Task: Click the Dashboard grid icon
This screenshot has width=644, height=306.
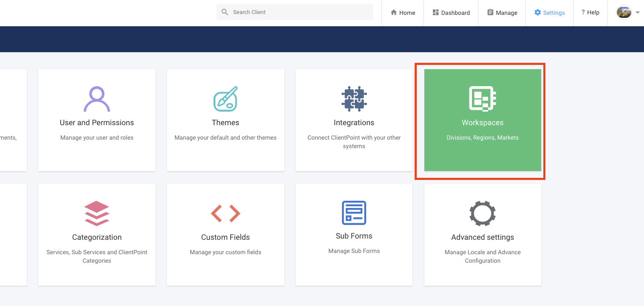Action: tap(435, 12)
